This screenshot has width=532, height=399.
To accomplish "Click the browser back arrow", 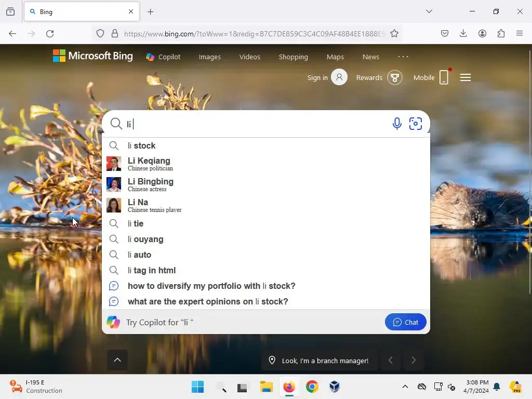I will pyautogui.click(x=12, y=34).
